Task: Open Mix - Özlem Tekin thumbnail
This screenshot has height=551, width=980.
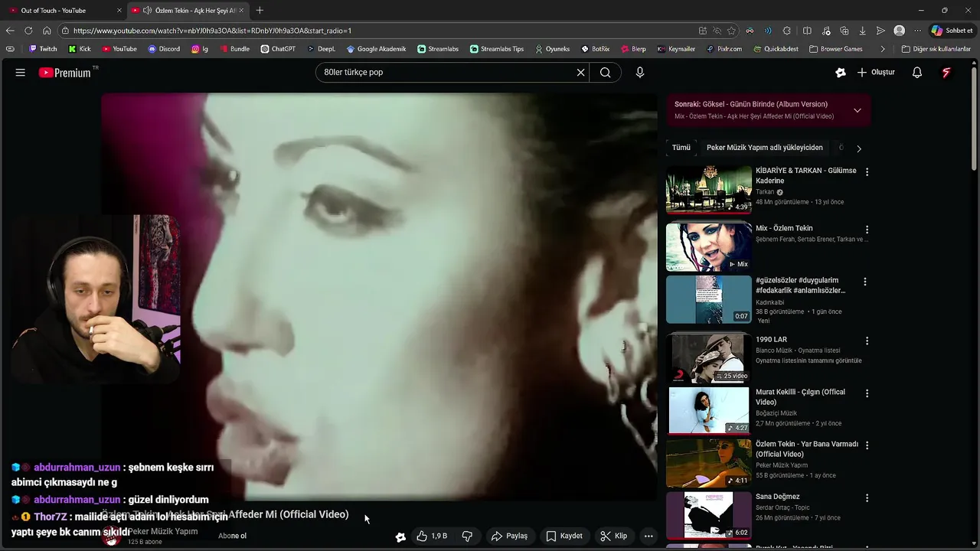Action: pyautogui.click(x=709, y=246)
